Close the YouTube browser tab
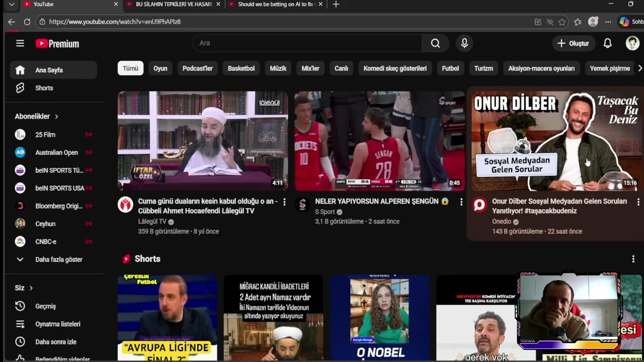 point(116,4)
